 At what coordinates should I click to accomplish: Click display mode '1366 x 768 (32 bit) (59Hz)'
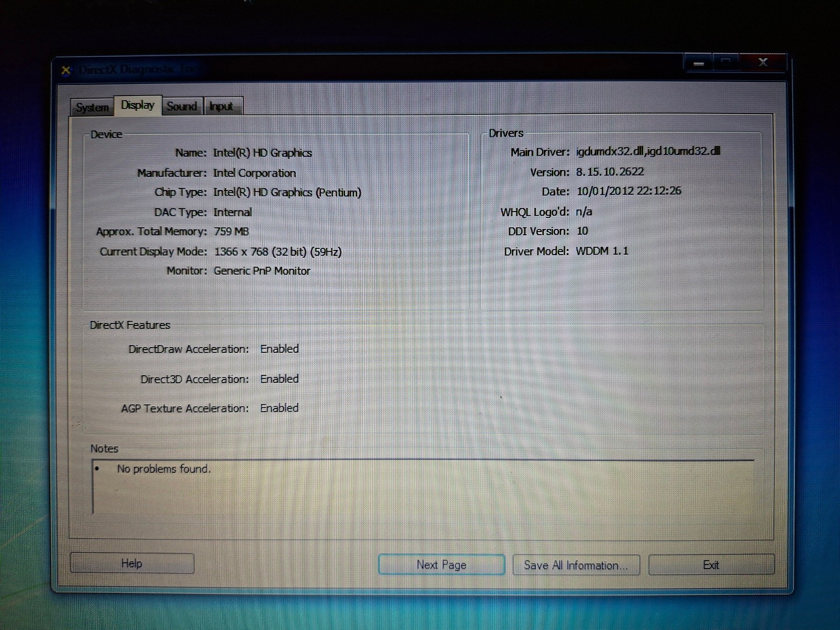(x=278, y=251)
